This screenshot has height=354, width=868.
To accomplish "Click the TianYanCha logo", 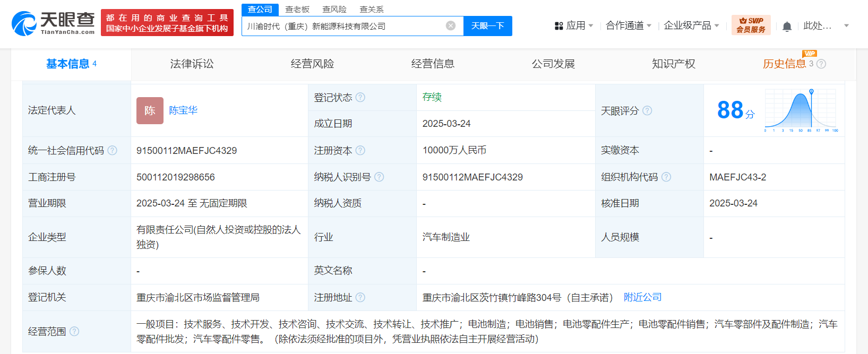I will point(53,23).
